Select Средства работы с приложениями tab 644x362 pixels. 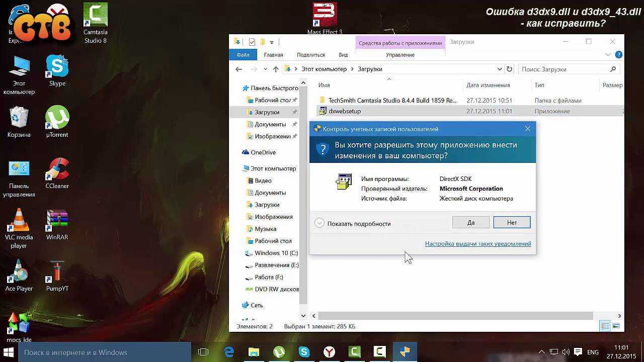point(400,43)
